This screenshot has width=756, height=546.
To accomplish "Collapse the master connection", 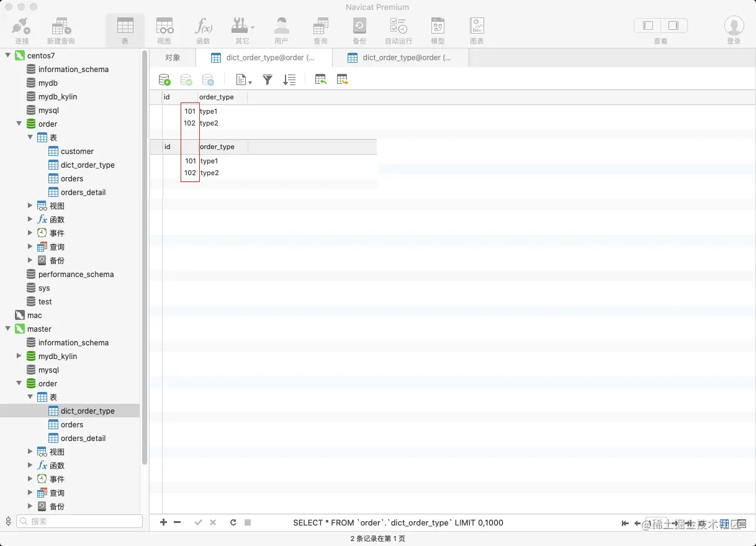I will [x=8, y=329].
